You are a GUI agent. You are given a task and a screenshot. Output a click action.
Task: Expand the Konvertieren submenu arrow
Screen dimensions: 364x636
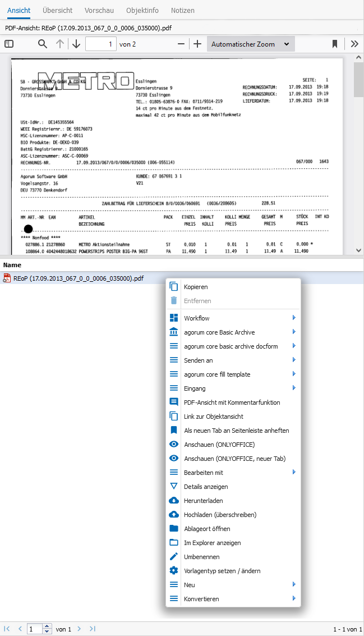[x=294, y=598]
